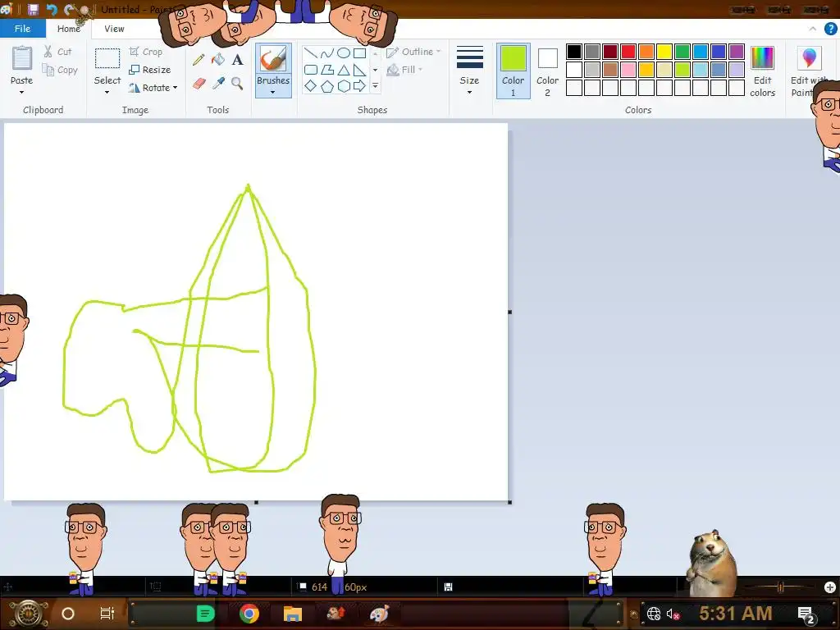Choose the Triangle shape
This screenshot has width=840, height=630.
point(344,70)
